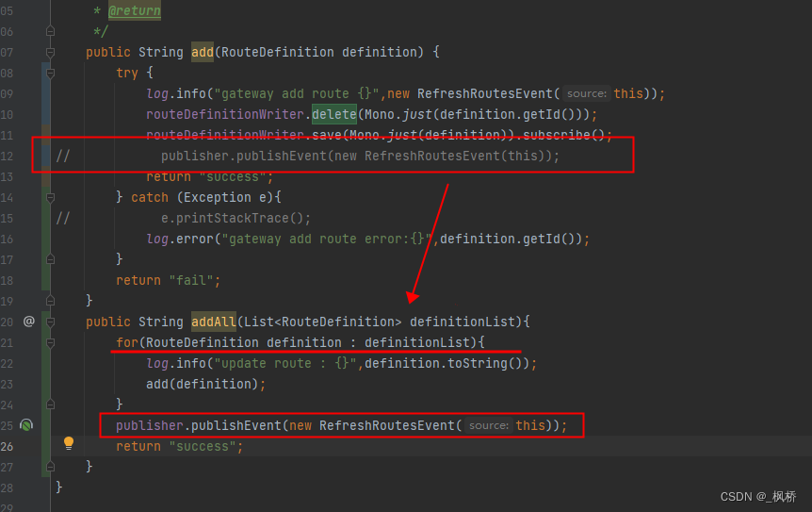Click the highlighted delete method call
This screenshot has height=512, width=812.
pyautogui.click(x=334, y=114)
